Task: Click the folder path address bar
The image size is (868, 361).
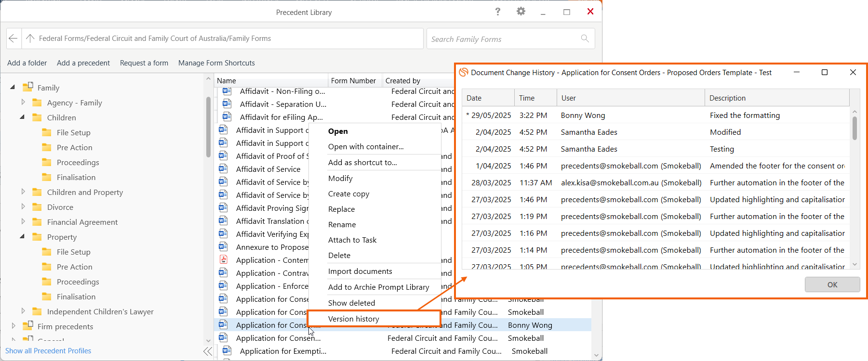Action: 222,39
